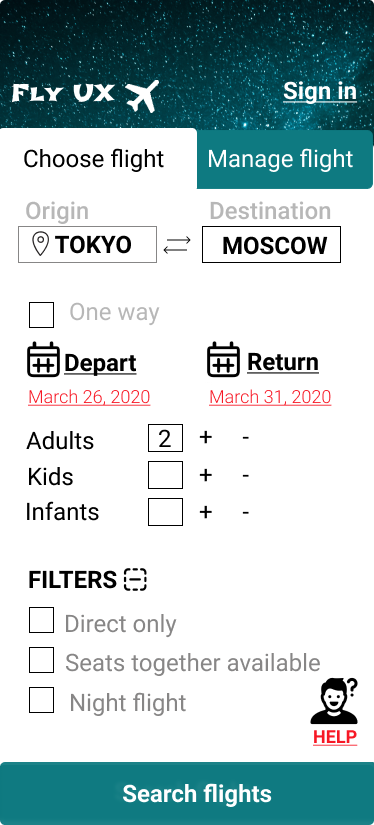Open the Depart calendar icon
The width and height of the screenshot is (374, 825).
click(43, 359)
